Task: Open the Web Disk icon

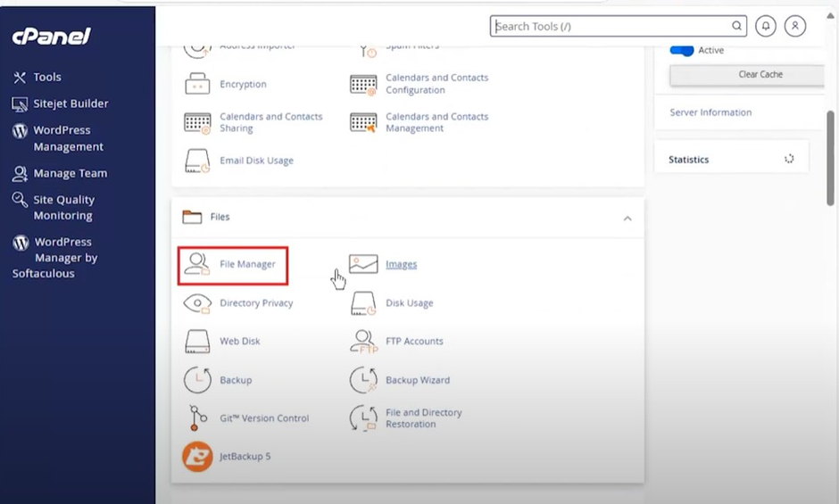Action: tap(197, 342)
